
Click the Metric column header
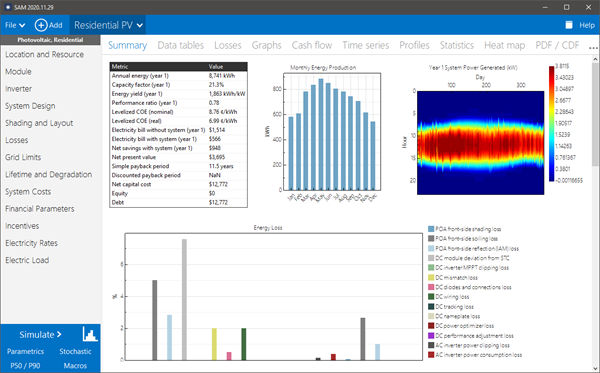point(158,67)
